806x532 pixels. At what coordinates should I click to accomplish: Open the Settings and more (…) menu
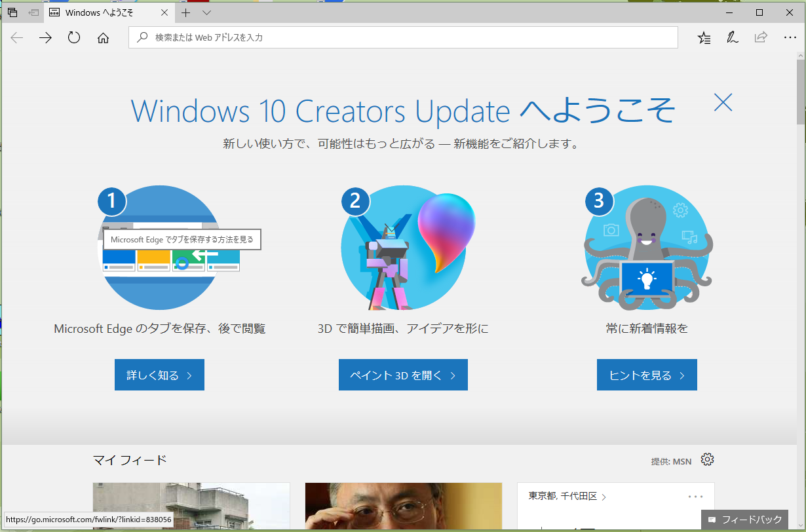tap(790, 38)
